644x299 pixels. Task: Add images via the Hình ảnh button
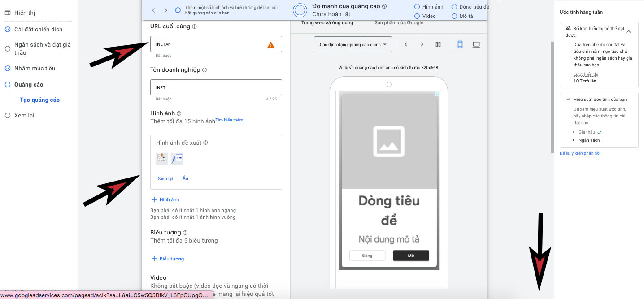tap(165, 199)
